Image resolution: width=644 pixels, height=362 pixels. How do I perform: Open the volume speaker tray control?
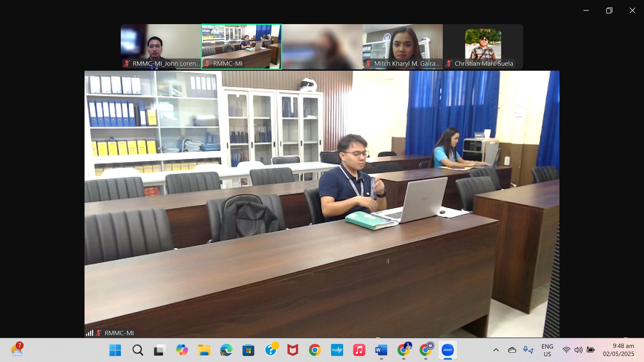tap(578, 350)
